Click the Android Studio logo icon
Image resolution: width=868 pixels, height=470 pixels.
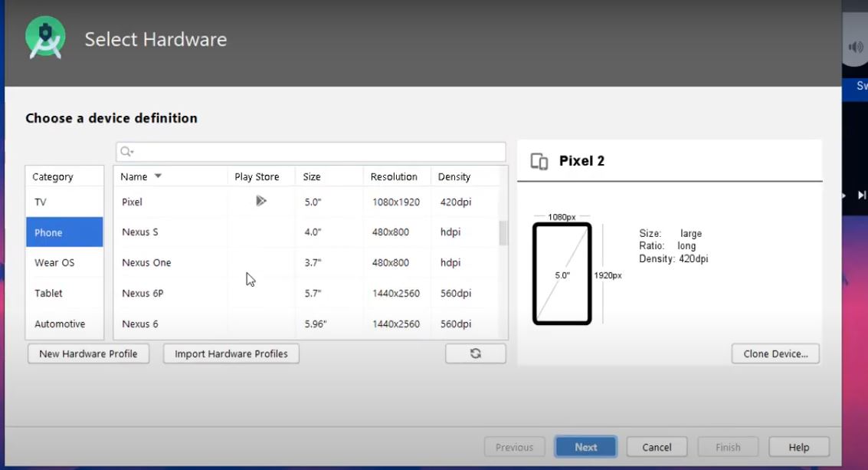point(45,37)
